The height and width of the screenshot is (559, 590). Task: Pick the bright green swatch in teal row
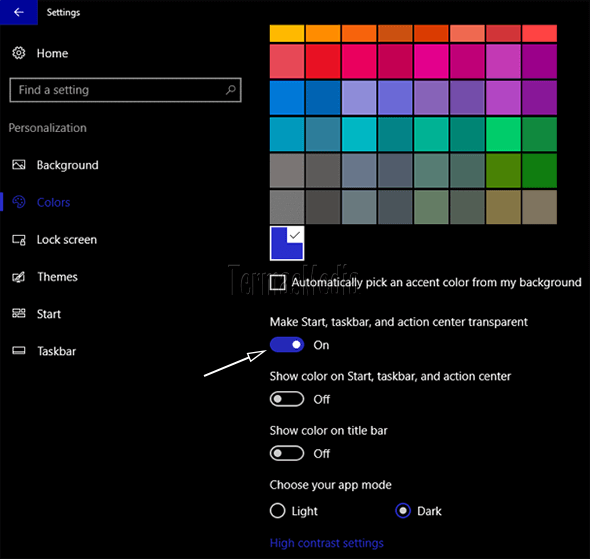tap(503, 134)
